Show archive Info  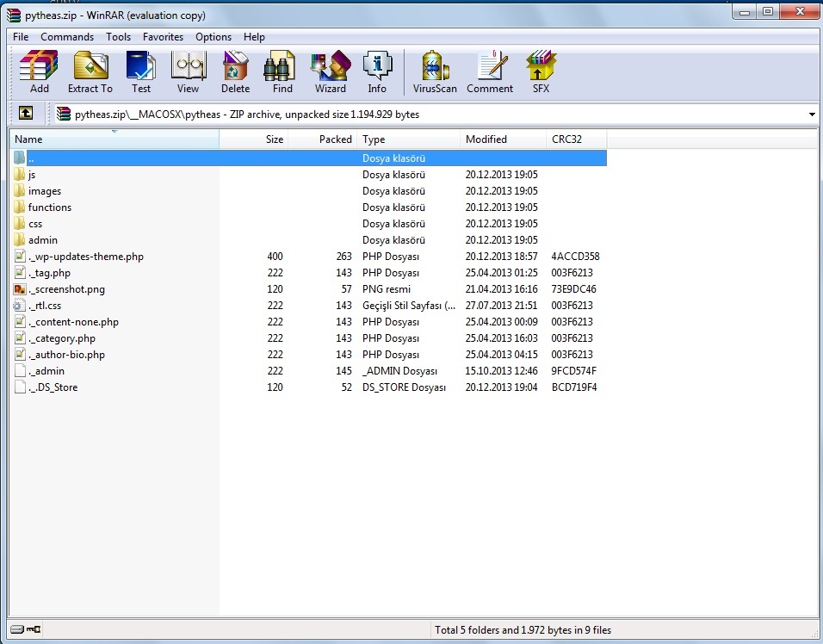tap(377, 72)
